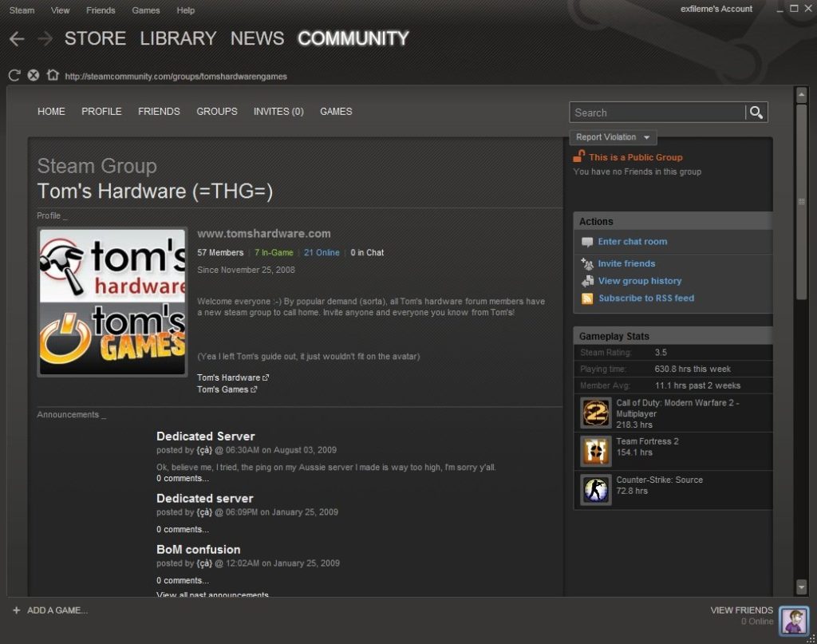
Task: Go to the home page icon
Action: tap(53, 75)
